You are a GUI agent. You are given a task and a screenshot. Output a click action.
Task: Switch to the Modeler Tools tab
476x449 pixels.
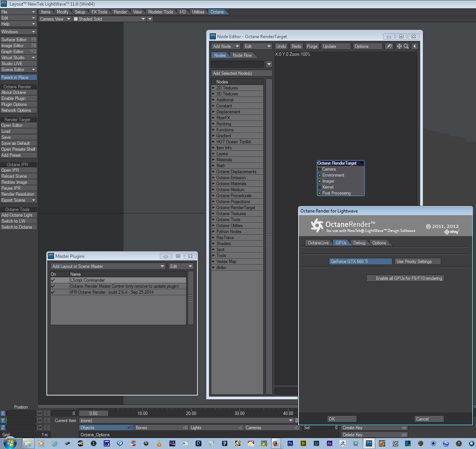161,12
